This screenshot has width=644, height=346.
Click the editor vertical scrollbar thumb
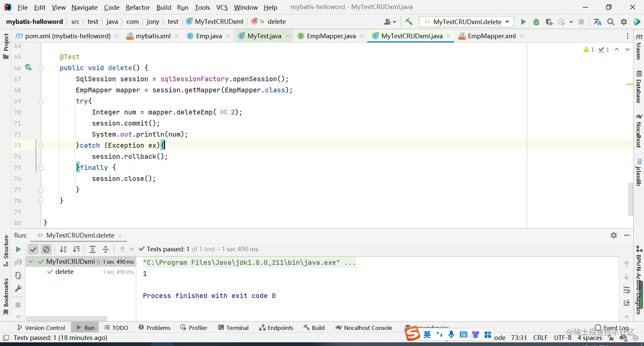631,199
